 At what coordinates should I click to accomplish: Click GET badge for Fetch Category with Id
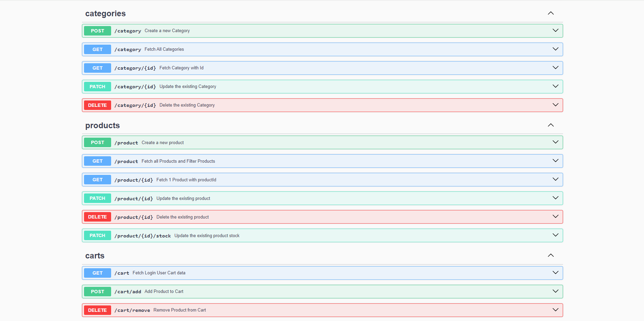click(98, 68)
